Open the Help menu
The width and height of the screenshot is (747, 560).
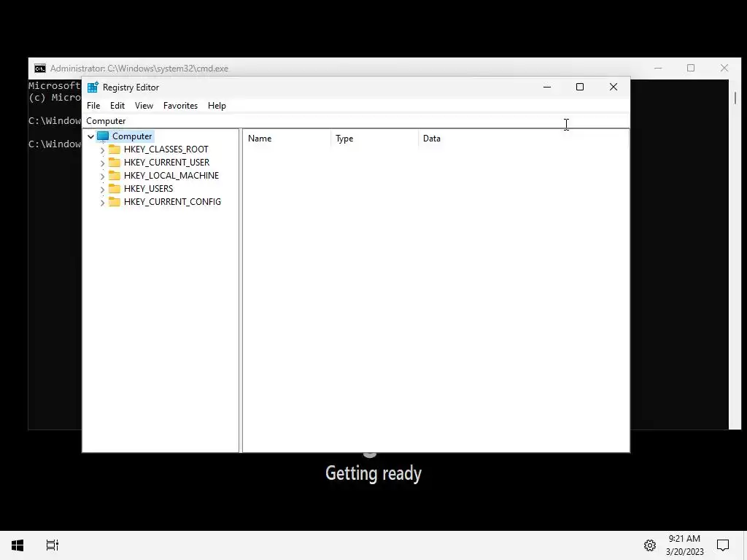217,106
